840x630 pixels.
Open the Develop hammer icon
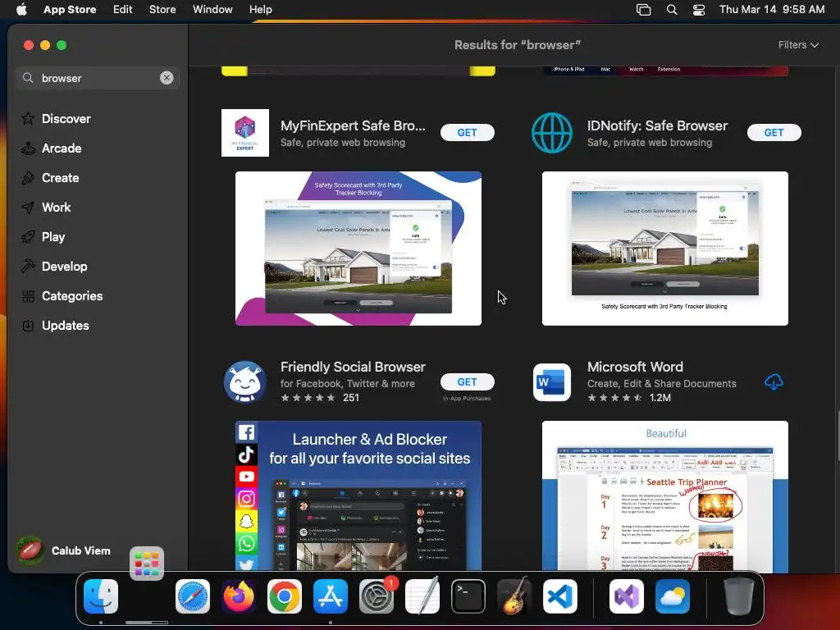28,267
